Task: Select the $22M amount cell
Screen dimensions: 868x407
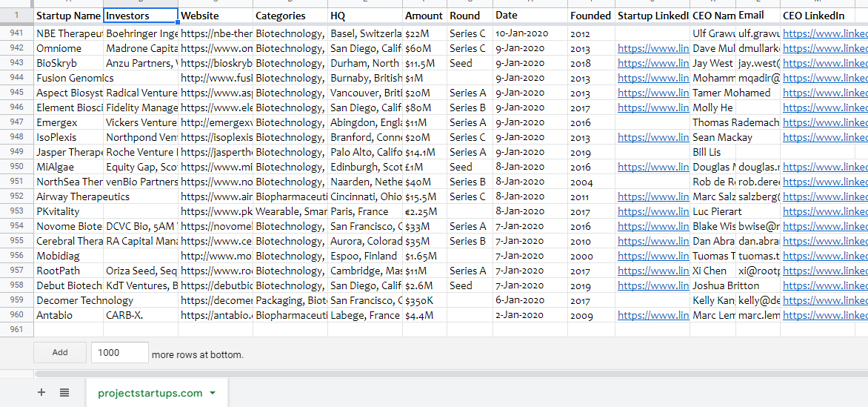Action: (424, 33)
